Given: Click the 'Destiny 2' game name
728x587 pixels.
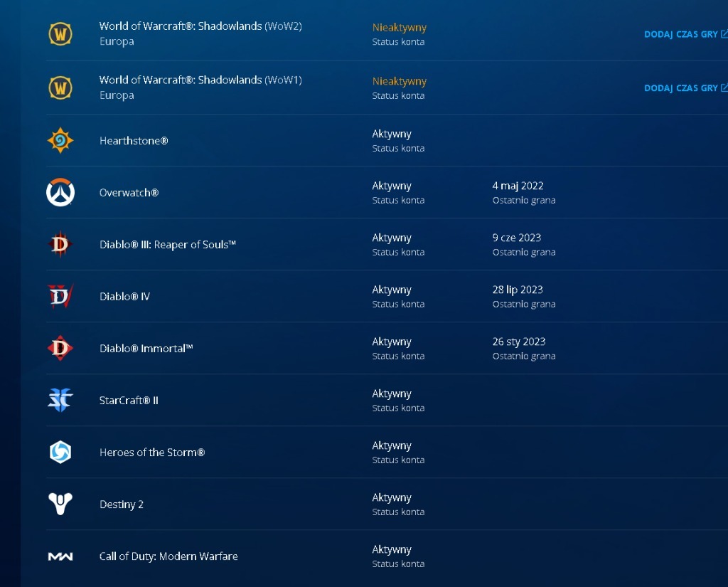Looking at the screenshot, I should [121, 504].
